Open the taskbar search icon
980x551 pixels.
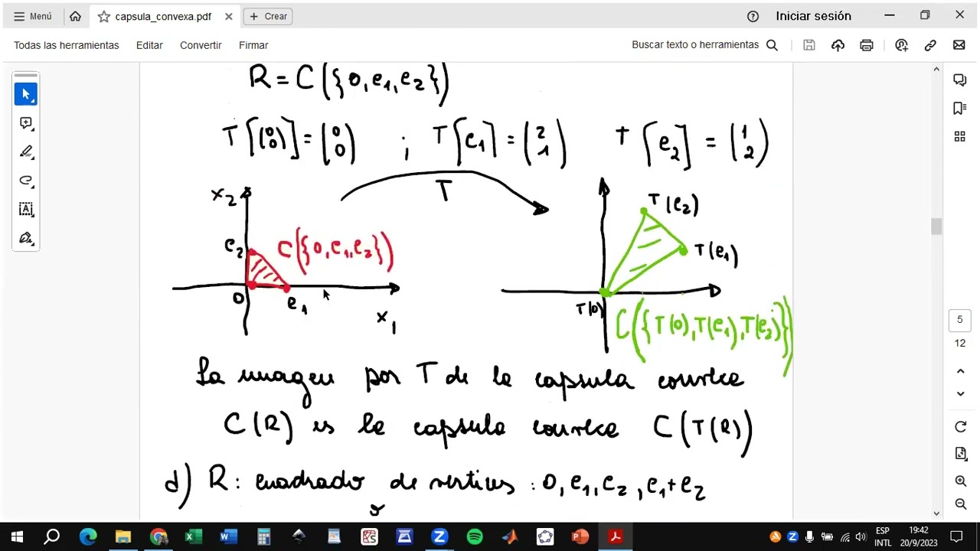[x=52, y=536]
